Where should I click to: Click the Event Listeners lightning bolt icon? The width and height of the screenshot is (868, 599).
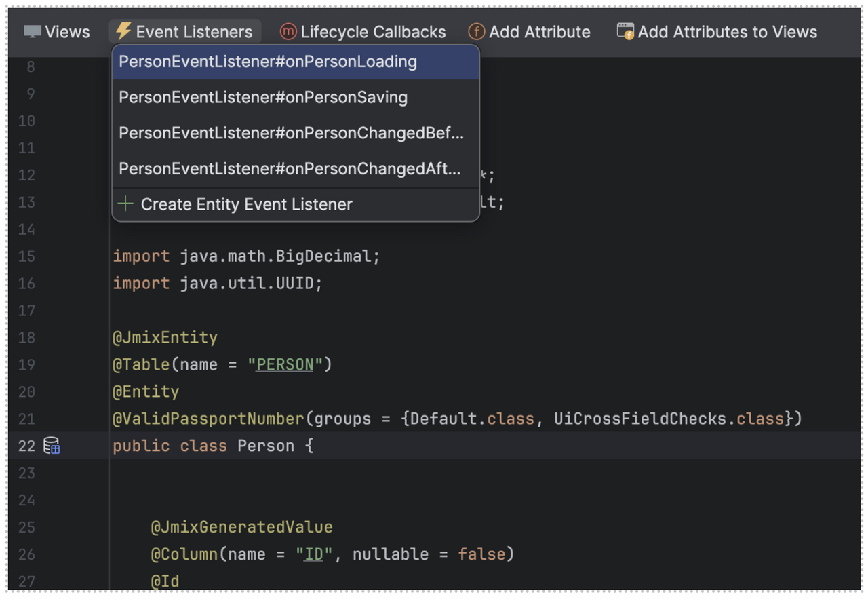[123, 31]
